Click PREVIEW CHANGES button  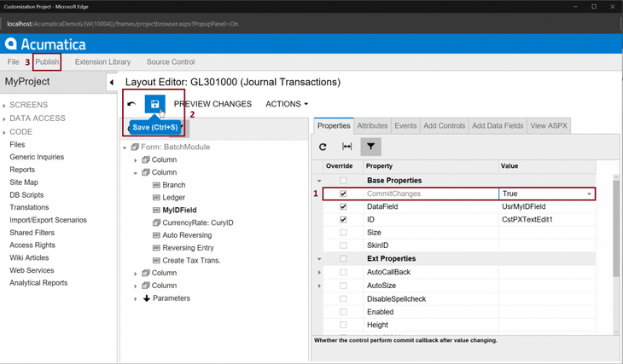pos(213,104)
